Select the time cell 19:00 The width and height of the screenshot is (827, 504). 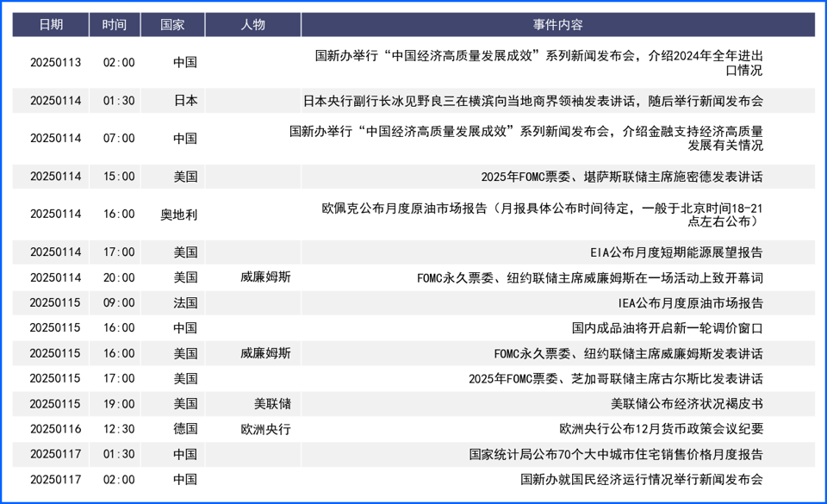coord(119,404)
